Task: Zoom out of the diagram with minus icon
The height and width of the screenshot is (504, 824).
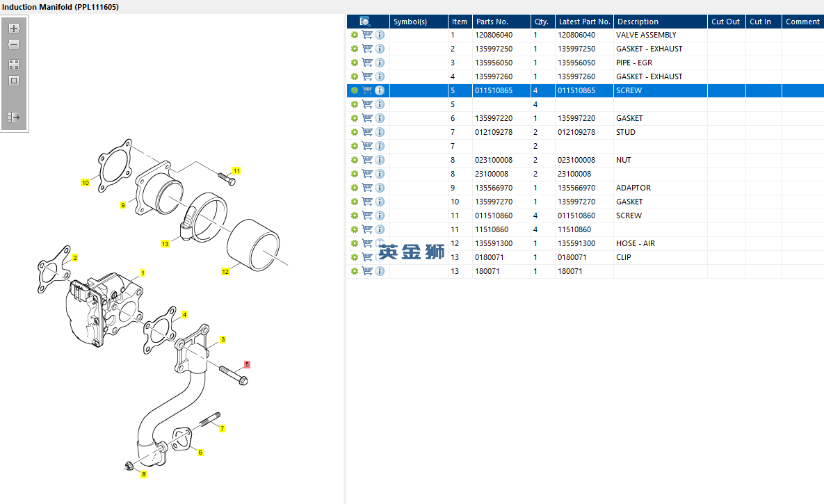Action: coord(14,44)
